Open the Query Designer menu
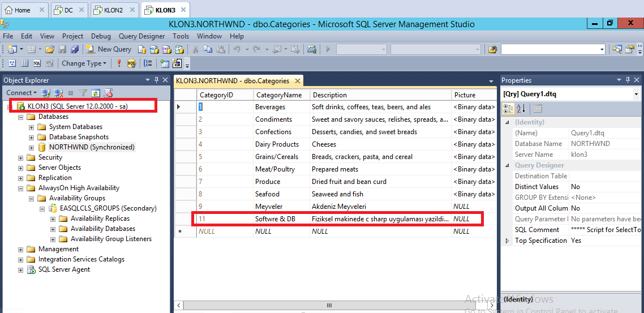The image size is (644, 313). [x=141, y=36]
